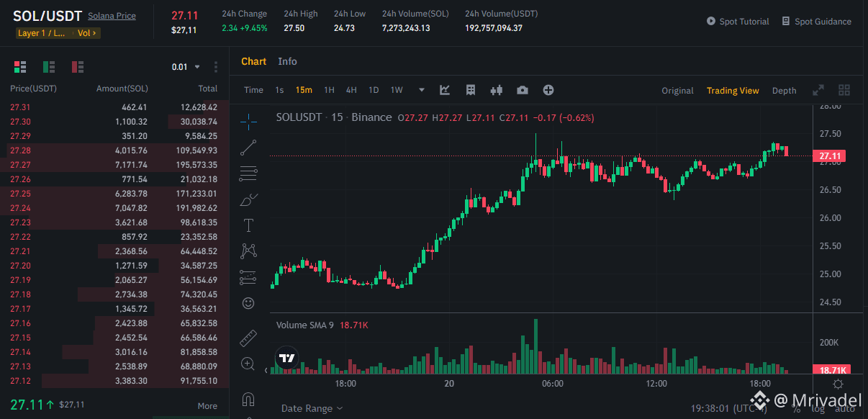
Task: Click the 19:38:01 UTC timezone button
Action: 729,408
